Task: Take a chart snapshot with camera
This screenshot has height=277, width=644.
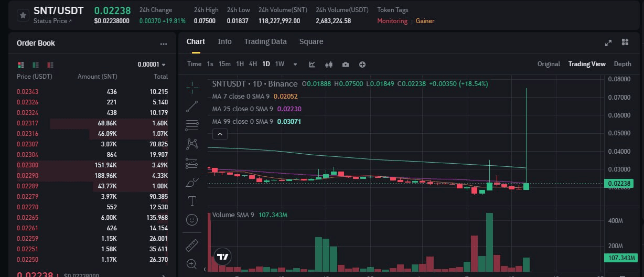Action: [x=346, y=64]
